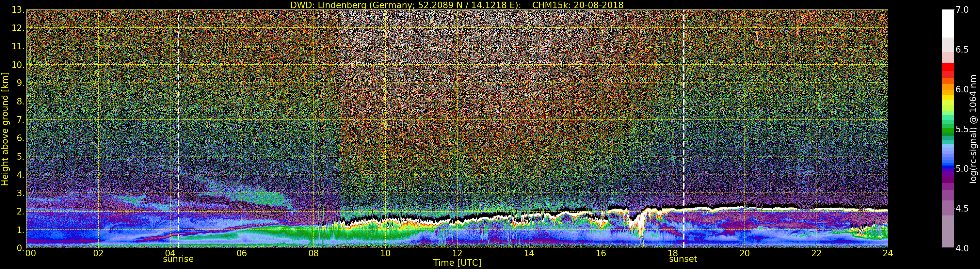Click the time axis tick '12'
Image resolution: width=980 pixels, height=269 pixels.
[457, 253]
